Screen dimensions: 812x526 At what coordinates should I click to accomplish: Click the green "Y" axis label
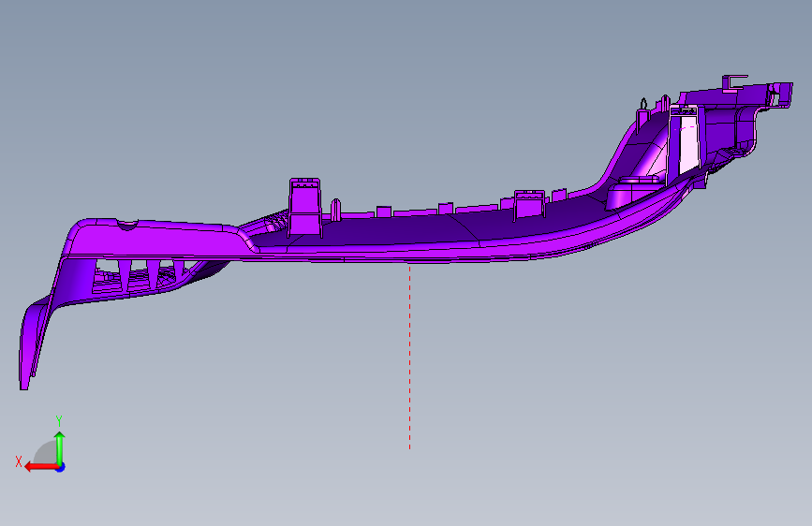[x=59, y=421]
